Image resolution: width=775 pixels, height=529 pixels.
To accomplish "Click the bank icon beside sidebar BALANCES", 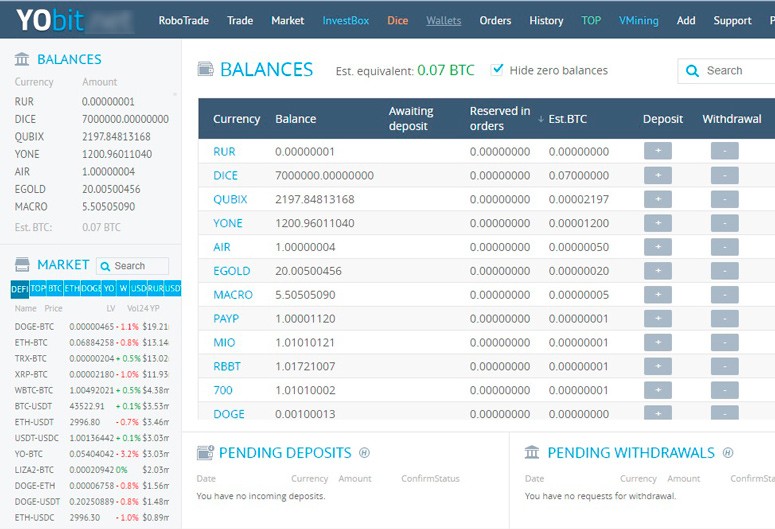I will [22, 59].
